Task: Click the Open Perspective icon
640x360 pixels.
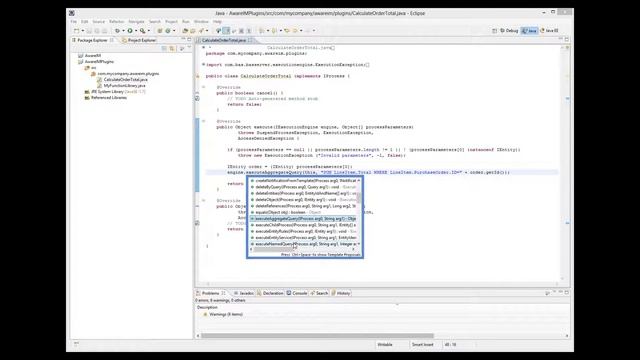Action: pos(494,31)
